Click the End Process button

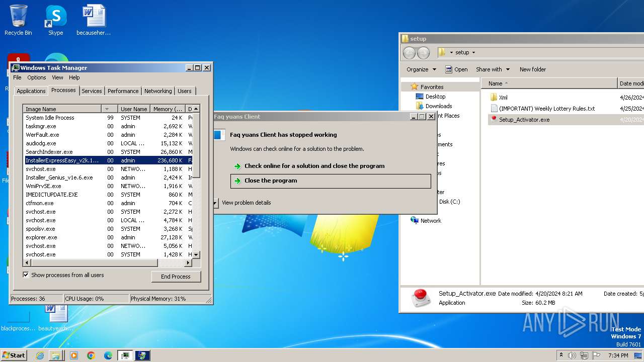(x=176, y=277)
